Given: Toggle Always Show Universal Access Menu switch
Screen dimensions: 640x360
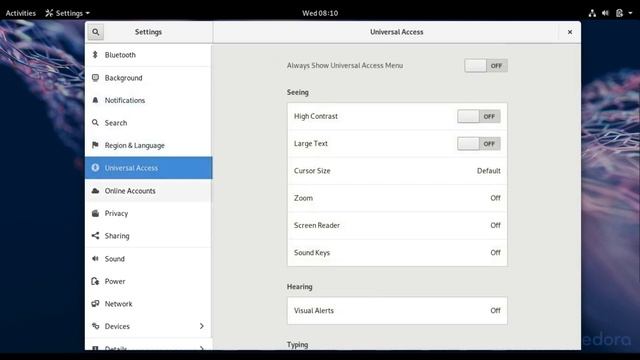Looking at the screenshot, I should tap(486, 66).
